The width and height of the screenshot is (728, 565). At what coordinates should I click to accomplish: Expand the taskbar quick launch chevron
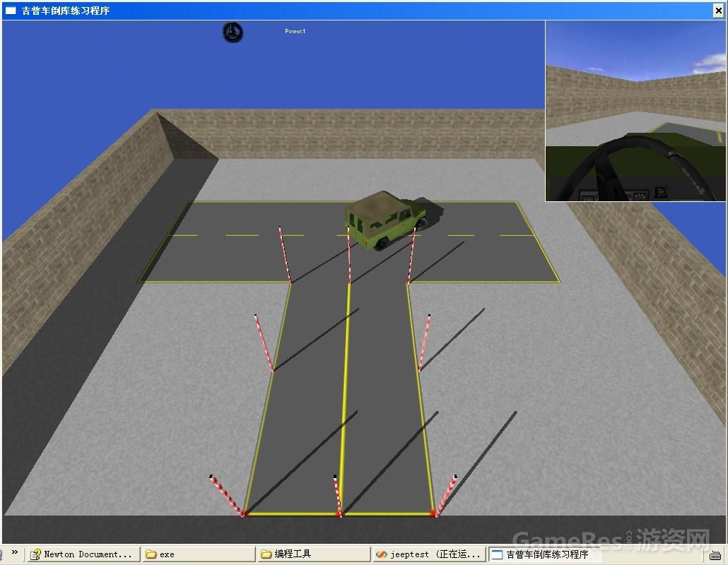tap(15, 554)
